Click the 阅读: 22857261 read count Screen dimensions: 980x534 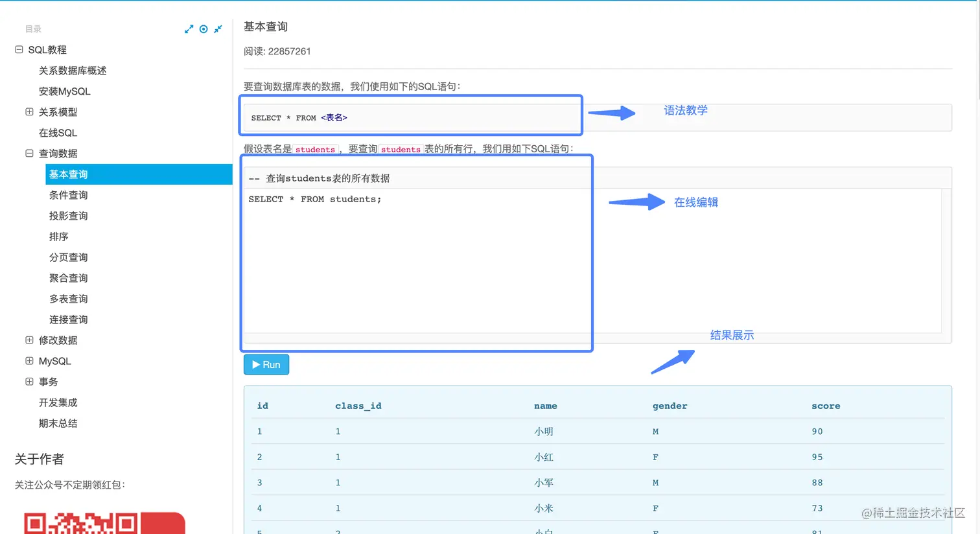(x=277, y=51)
